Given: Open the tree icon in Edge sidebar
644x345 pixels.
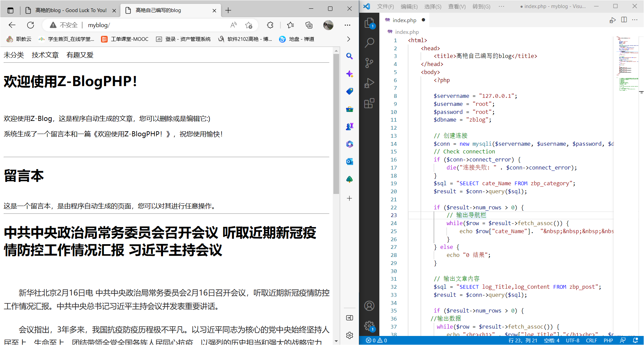Looking at the screenshot, I should 350,180.
